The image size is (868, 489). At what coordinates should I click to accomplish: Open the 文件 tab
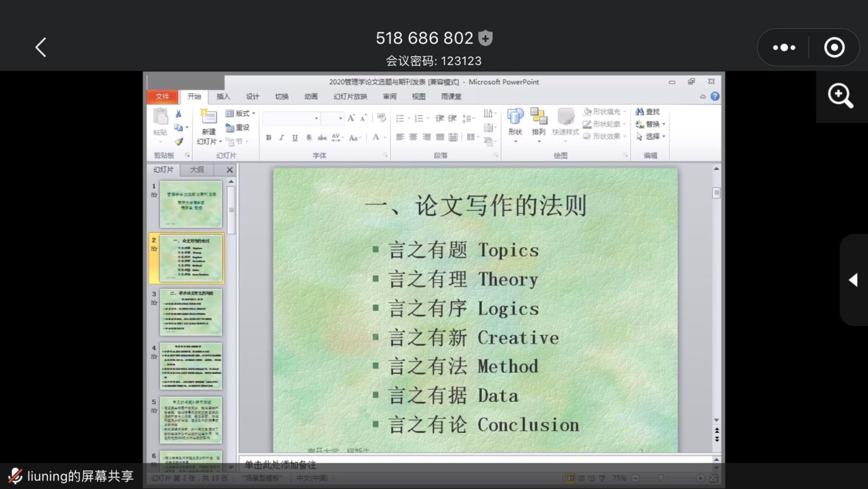click(162, 97)
